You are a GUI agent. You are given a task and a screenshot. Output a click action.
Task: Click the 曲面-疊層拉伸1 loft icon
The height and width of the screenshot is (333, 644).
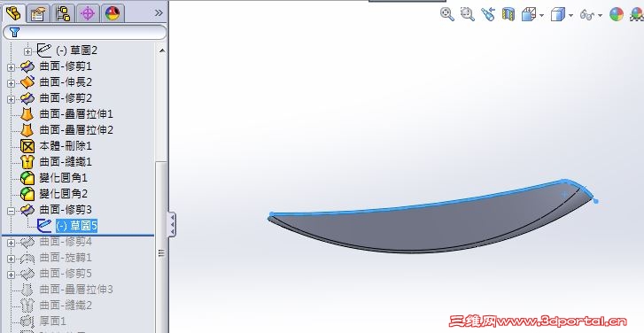27,113
